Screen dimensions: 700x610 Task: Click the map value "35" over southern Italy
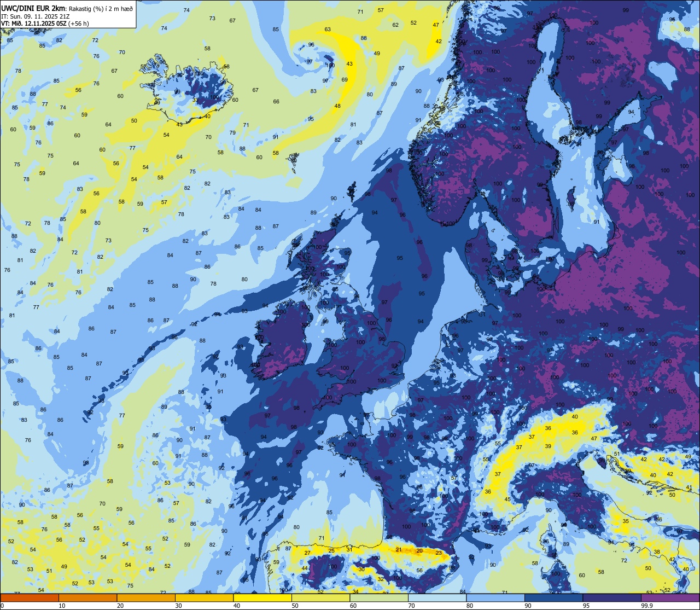point(626,521)
